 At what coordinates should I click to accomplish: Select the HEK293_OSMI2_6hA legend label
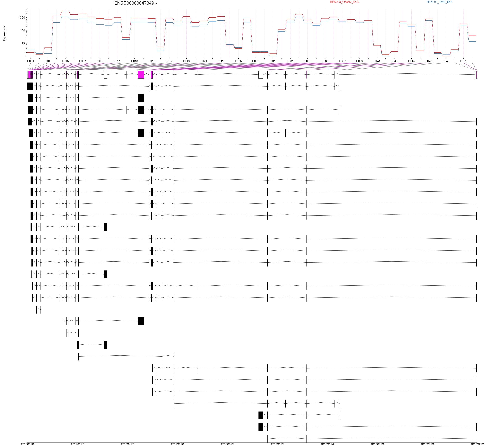[344, 2]
